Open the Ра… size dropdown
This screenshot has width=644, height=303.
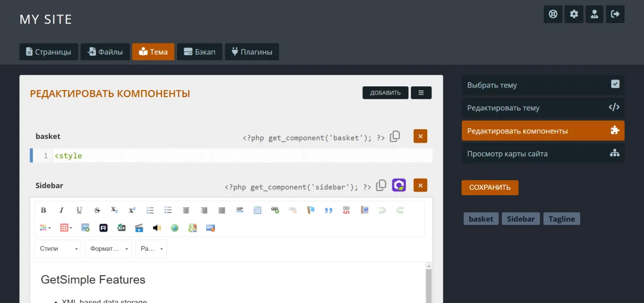151,249
